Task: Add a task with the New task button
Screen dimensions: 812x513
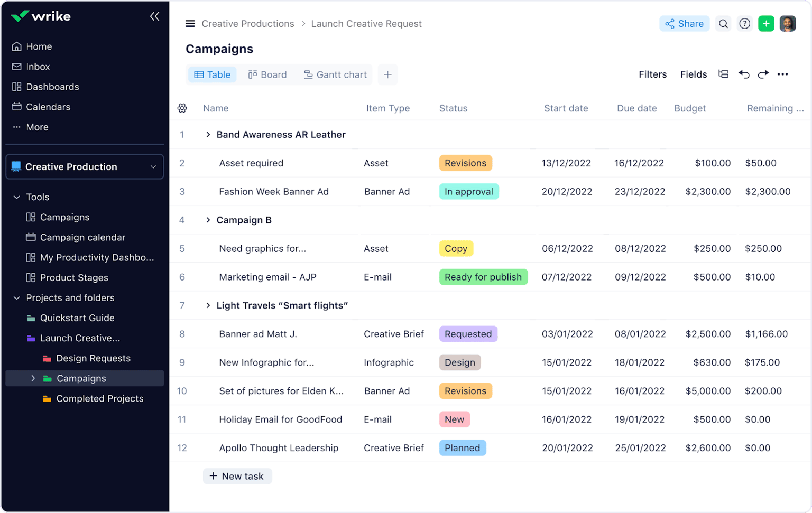Action: pos(237,475)
